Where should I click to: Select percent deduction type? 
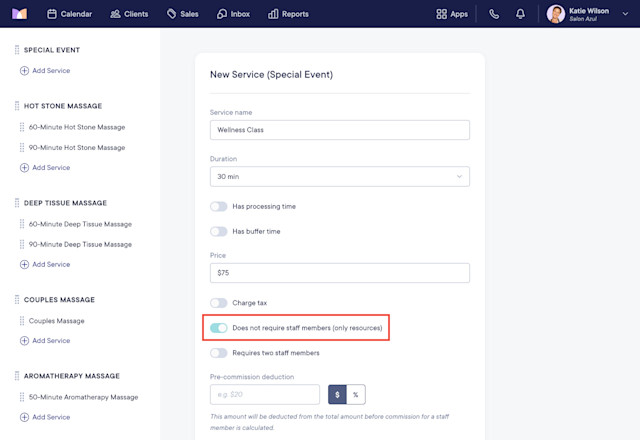pyautogui.click(x=356, y=395)
